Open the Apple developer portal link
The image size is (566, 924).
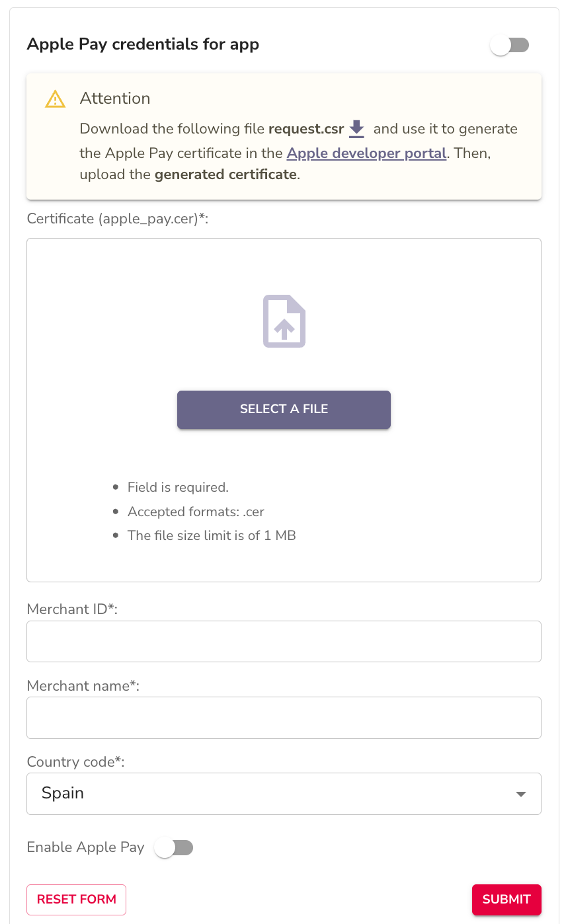(366, 153)
